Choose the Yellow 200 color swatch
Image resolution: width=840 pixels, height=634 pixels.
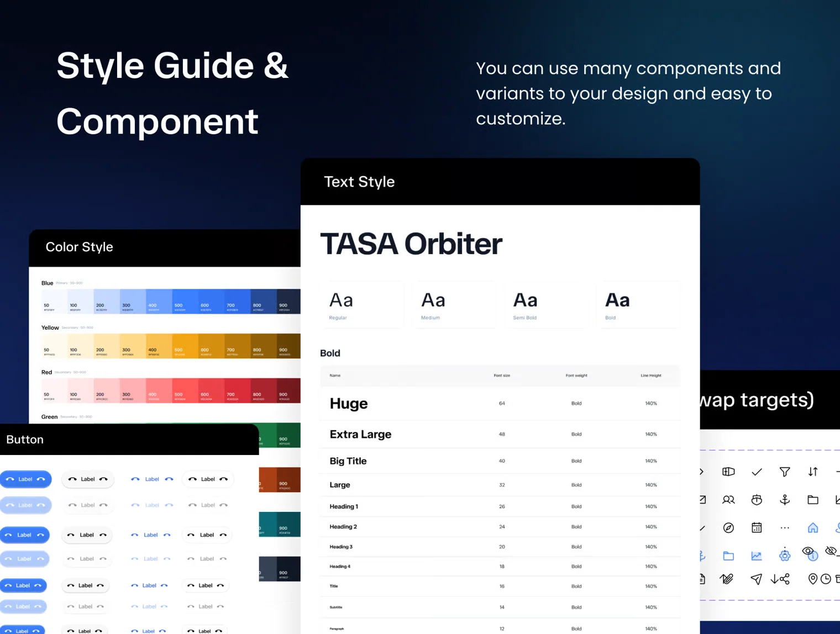tap(107, 346)
